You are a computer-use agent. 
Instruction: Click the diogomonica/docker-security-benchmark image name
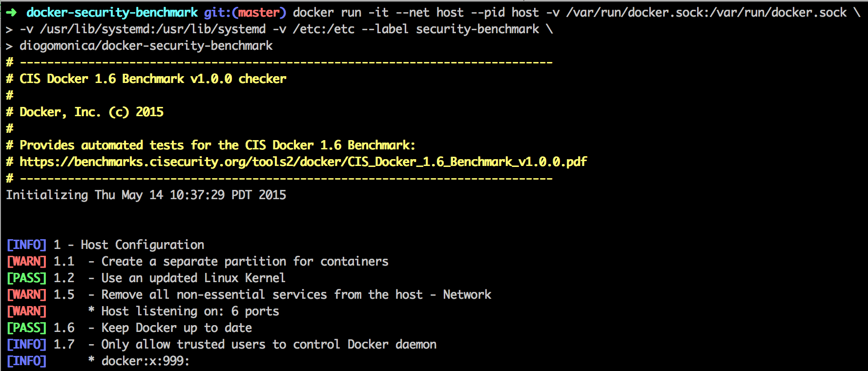click(x=146, y=46)
